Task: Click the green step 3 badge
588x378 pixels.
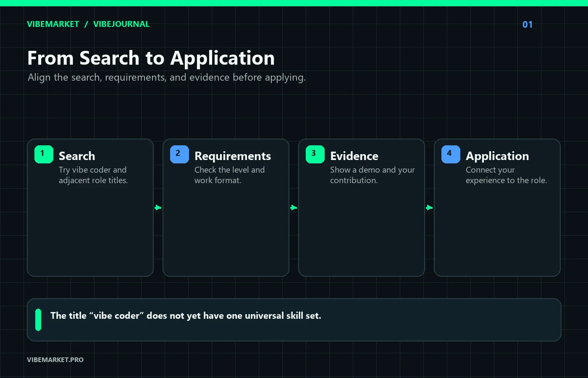Action: coord(315,154)
